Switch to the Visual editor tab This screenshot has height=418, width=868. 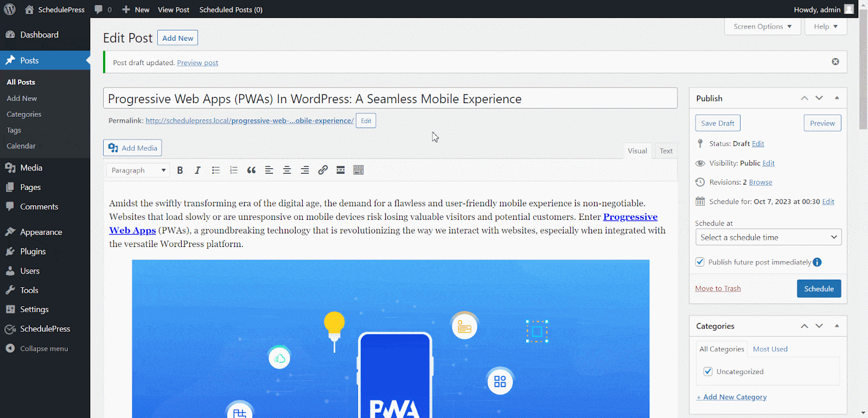pyautogui.click(x=637, y=151)
